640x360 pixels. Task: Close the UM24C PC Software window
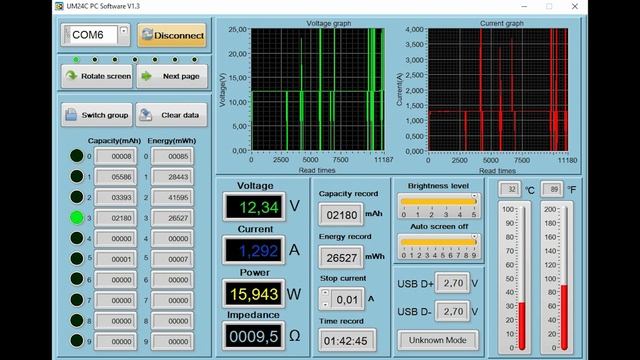pyautogui.click(x=575, y=7)
